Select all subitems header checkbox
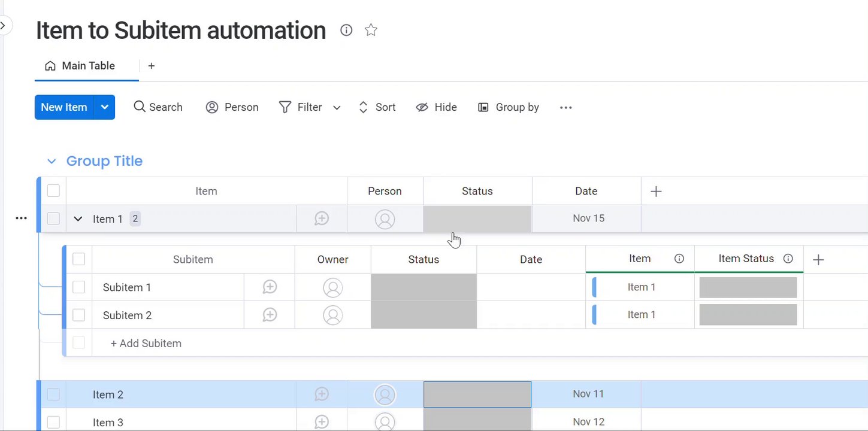The height and width of the screenshot is (431, 868). 78,259
